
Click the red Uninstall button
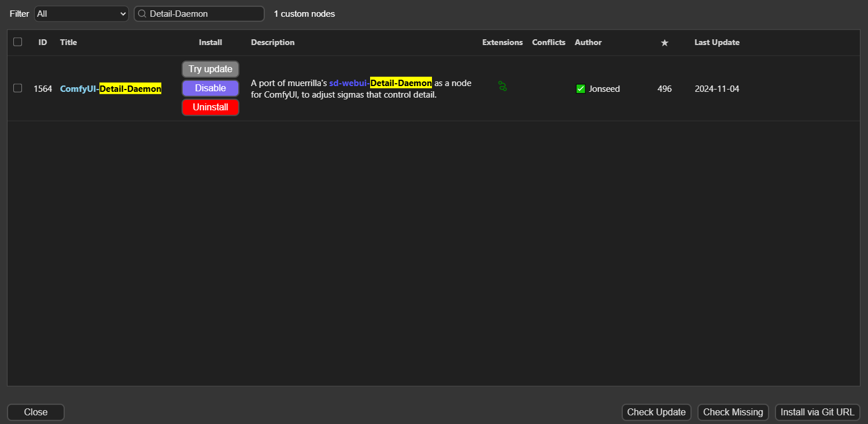(x=210, y=107)
